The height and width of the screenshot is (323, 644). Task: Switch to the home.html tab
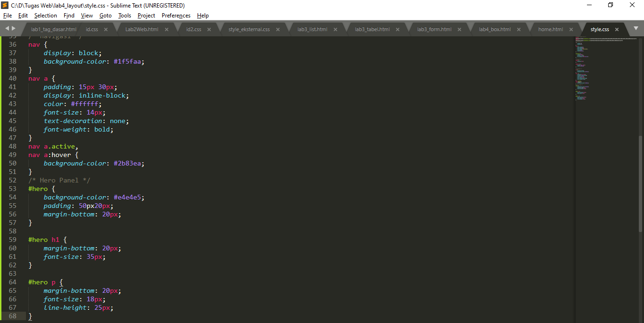(551, 29)
